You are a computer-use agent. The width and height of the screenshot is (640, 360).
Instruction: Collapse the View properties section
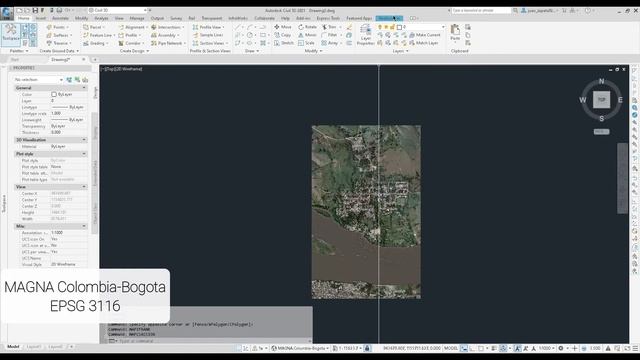pos(84,187)
